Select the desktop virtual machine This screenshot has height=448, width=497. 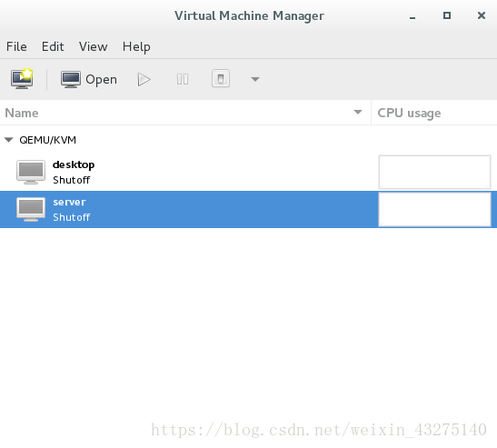pos(249,172)
